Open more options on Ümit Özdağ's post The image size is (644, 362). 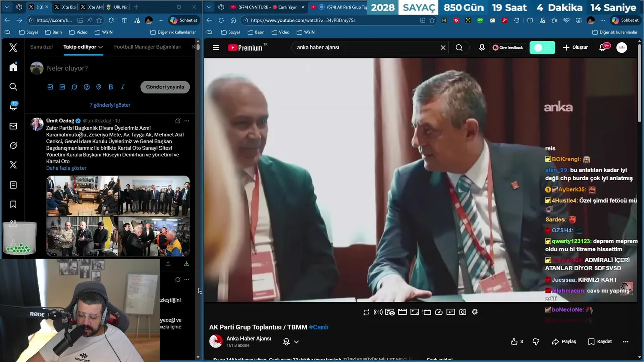(x=187, y=121)
